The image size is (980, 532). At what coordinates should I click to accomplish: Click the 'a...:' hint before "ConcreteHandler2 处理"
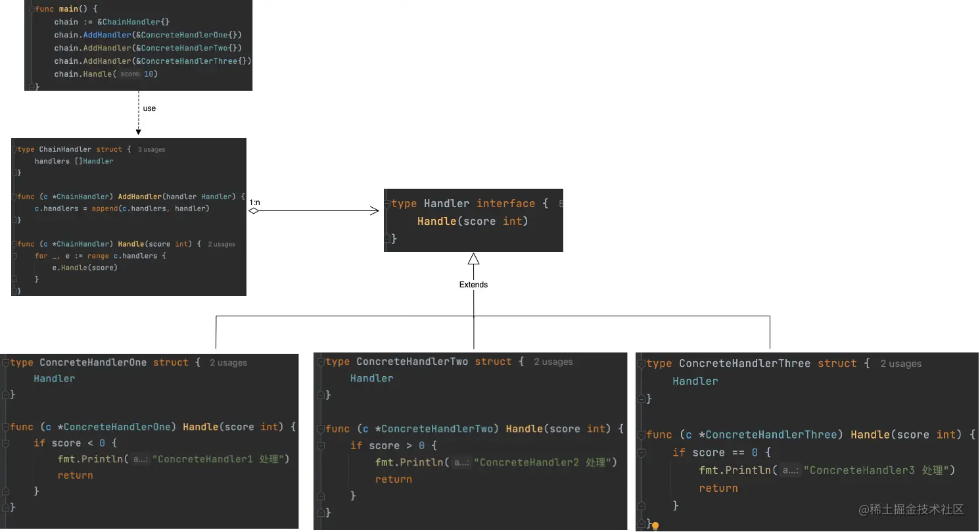tap(461, 463)
